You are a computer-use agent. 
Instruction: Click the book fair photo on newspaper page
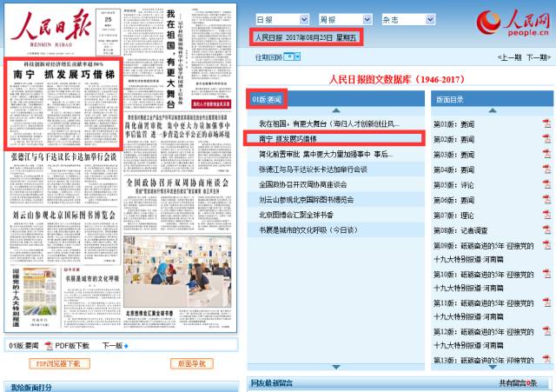pyautogui.click(x=177, y=272)
